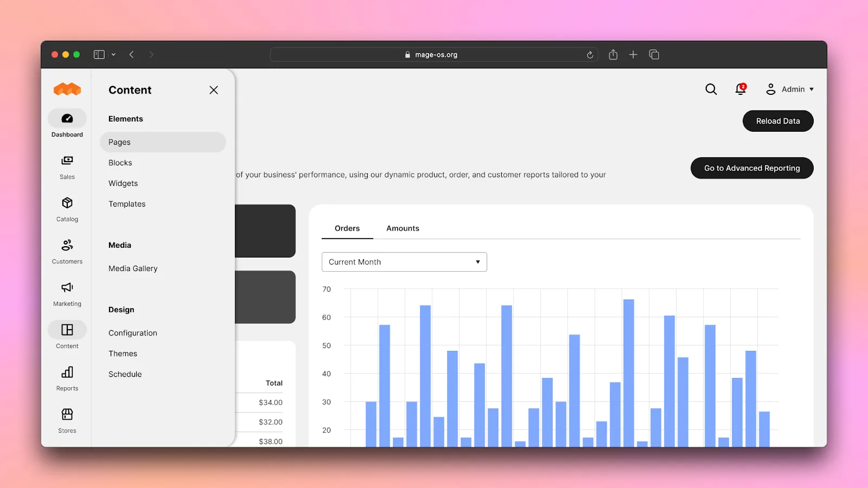Click the mage-os.org address bar
The height and width of the screenshot is (488, 868).
click(434, 55)
